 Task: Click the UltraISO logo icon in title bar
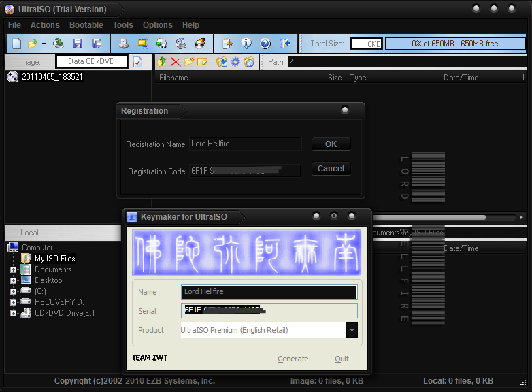click(10, 10)
